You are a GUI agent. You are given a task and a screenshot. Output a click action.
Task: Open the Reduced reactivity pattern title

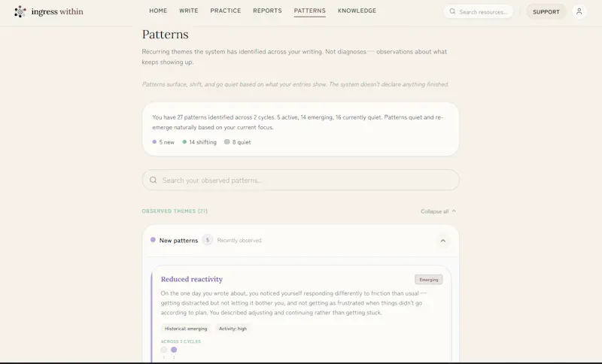pos(192,279)
